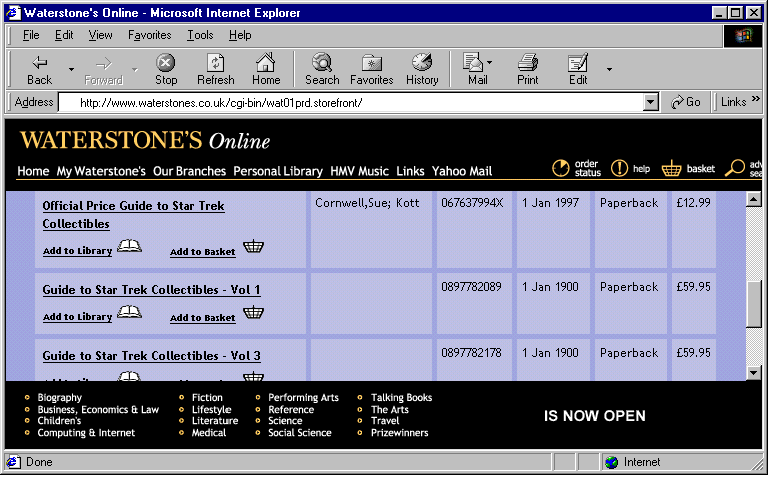Open the Edit button dropdown arrow
The width and height of the screenshot is (768, 478).
(609, 70)
